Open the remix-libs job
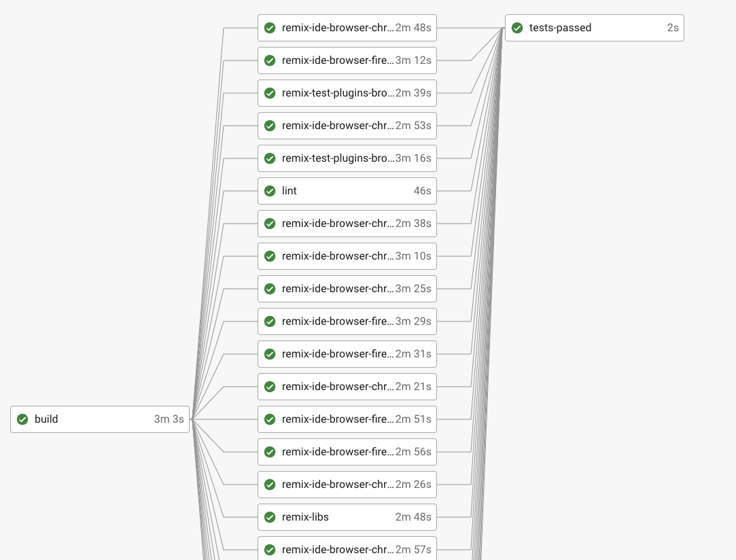The height and width of the screenshot is (560, 736). click(347, 517)
